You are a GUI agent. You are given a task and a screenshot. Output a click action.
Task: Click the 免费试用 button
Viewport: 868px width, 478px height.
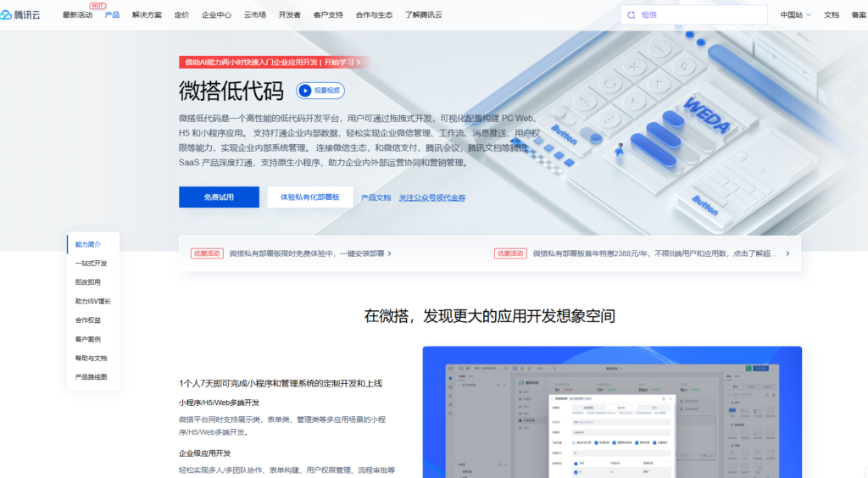(219, 197)
